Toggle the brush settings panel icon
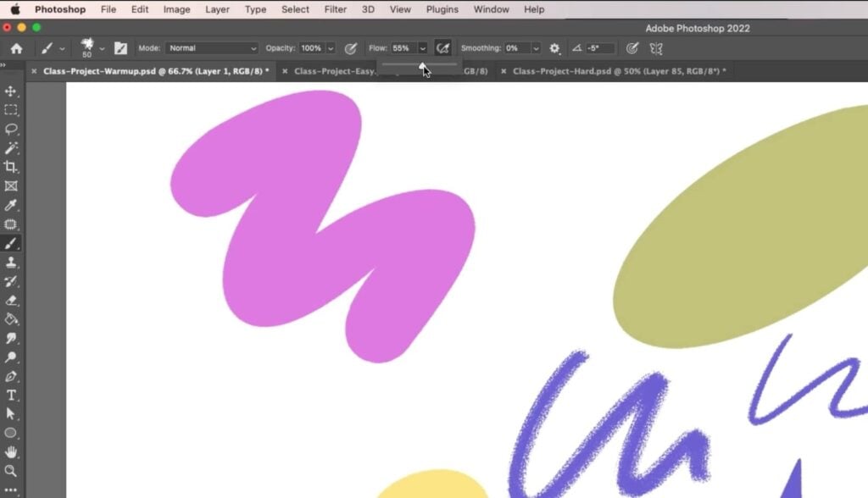868x498 pixels. pyautogui.click(x=120, y=48)
